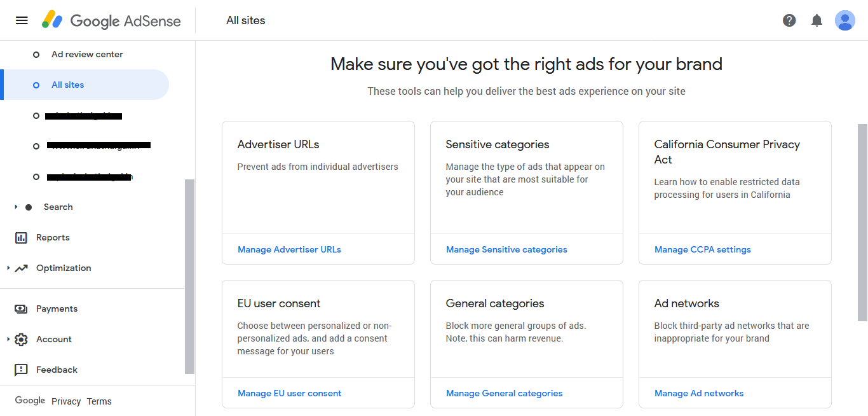This screenshot has width=868, height=416.
Task: Click the Reports chart icon
Action: [x=21, y=238]
